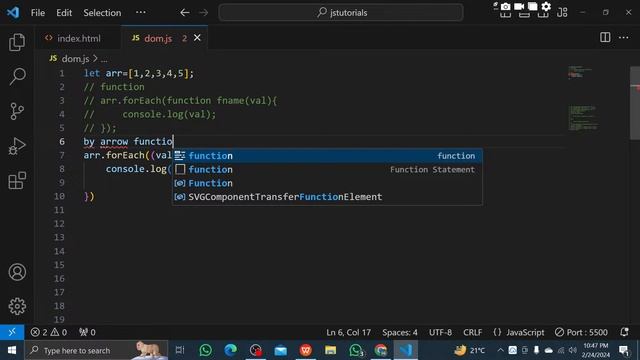The width and height of the screenshot is (640, 360).
Task: Click the dom.js breadcrumb
Action: [x=76, y=59]
